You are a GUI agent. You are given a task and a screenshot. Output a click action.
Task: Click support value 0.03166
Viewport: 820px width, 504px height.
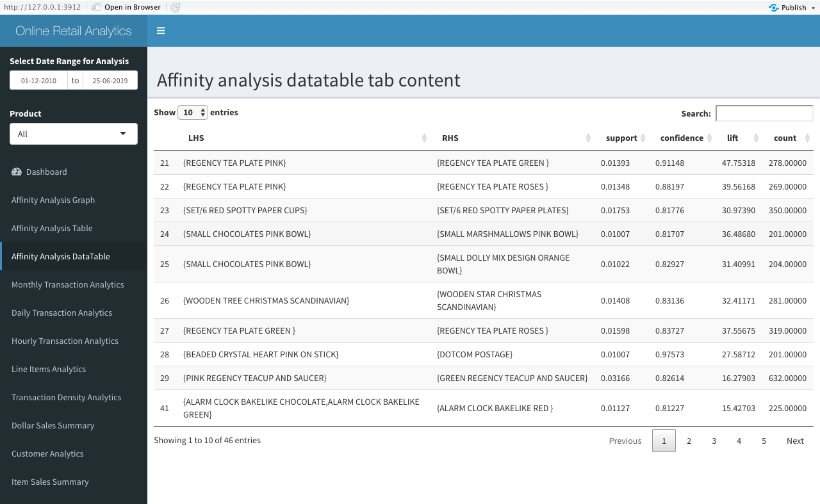click(615, 378)
